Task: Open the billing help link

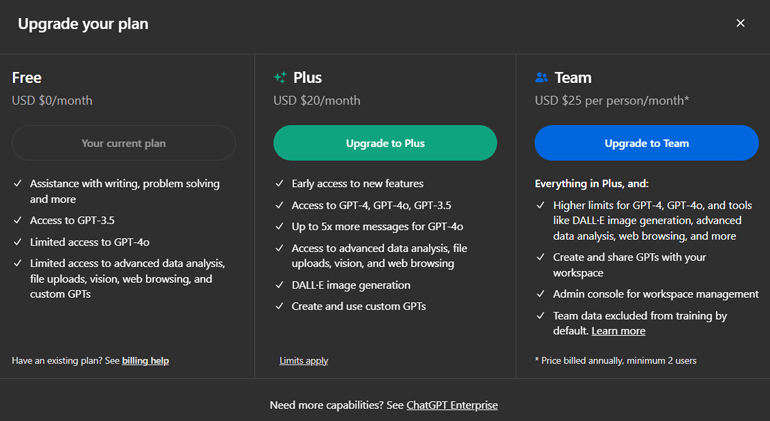Action: [145, 360]
